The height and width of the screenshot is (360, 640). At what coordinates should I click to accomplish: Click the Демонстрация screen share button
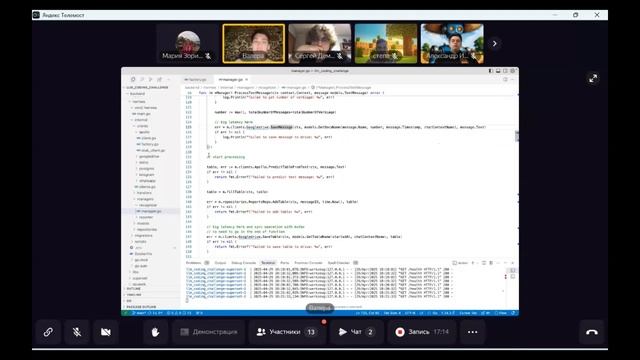(x=209, y=332)
